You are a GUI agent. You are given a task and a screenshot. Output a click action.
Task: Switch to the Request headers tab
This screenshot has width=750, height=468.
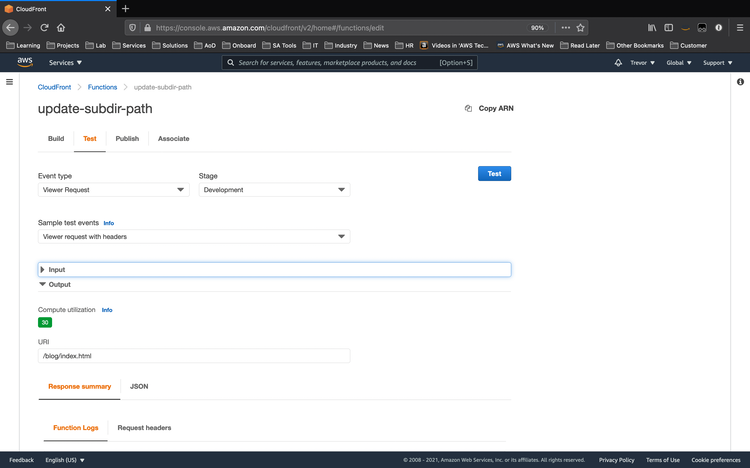(x=144, y=427)
